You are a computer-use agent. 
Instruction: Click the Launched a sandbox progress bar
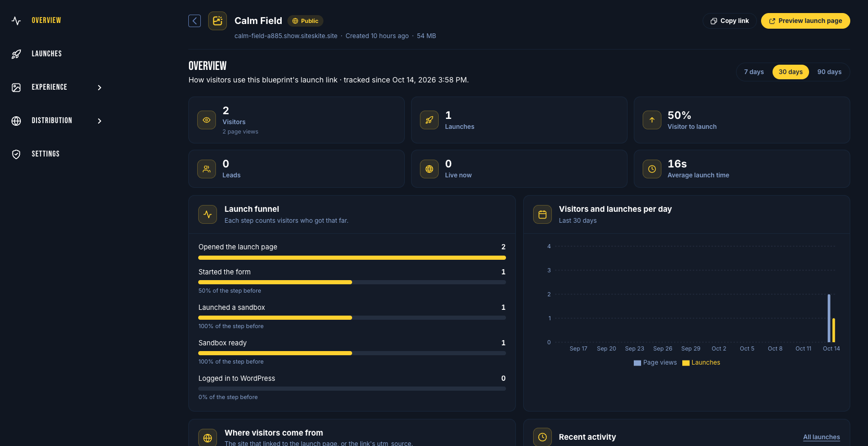(352, 318)
